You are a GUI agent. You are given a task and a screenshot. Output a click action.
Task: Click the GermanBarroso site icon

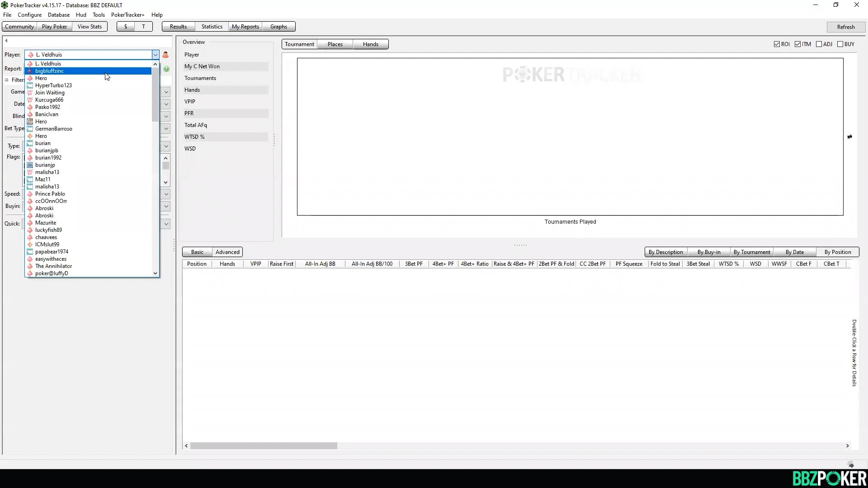coord(30,129)
